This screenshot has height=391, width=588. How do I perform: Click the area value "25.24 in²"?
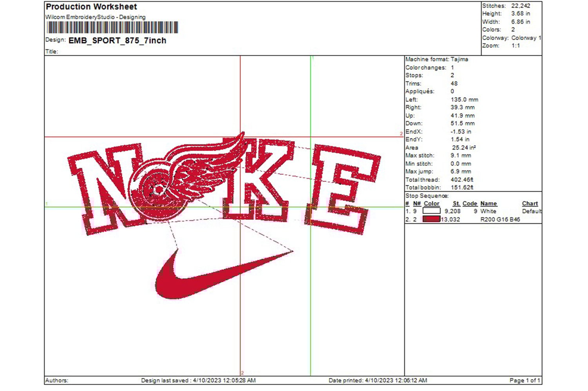464,148
